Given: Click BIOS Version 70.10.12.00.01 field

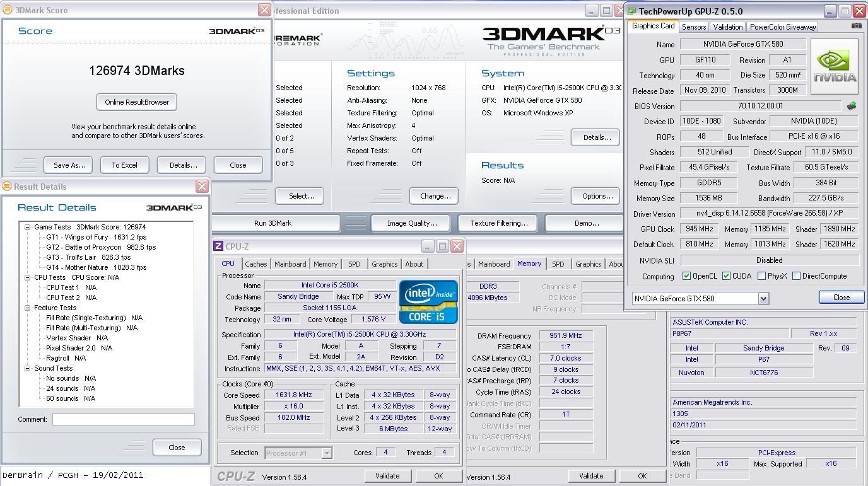Looking at the screenshot, I should pos(760,106).
